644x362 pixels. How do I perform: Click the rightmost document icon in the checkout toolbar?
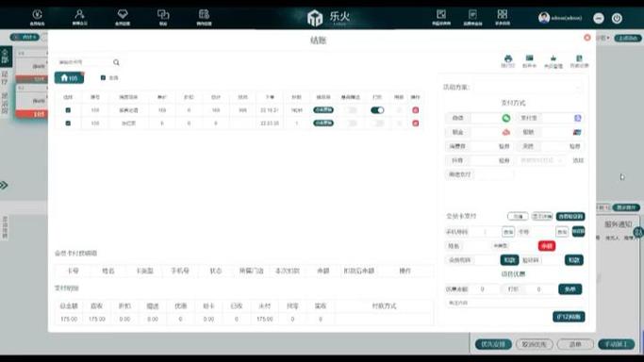pyautogui.click(x=579, y=58)
